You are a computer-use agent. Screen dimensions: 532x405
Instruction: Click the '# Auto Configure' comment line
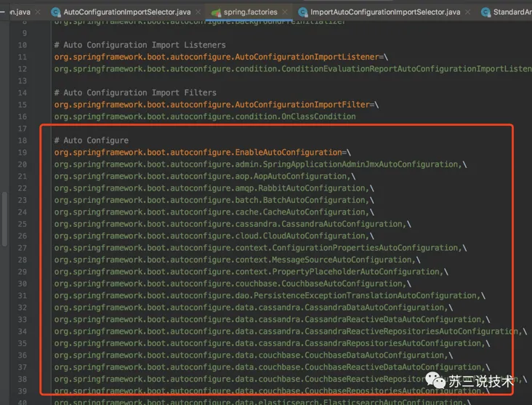pyautogui.click(x=92, y=140)
